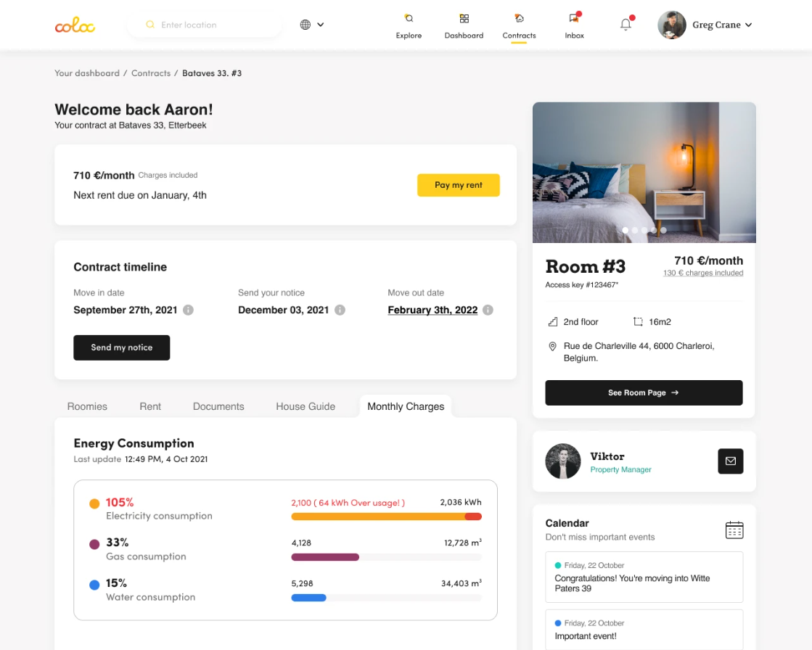Click the December 03, 2021 date
This screenshot has height=650, width=812.
[283, 310]
